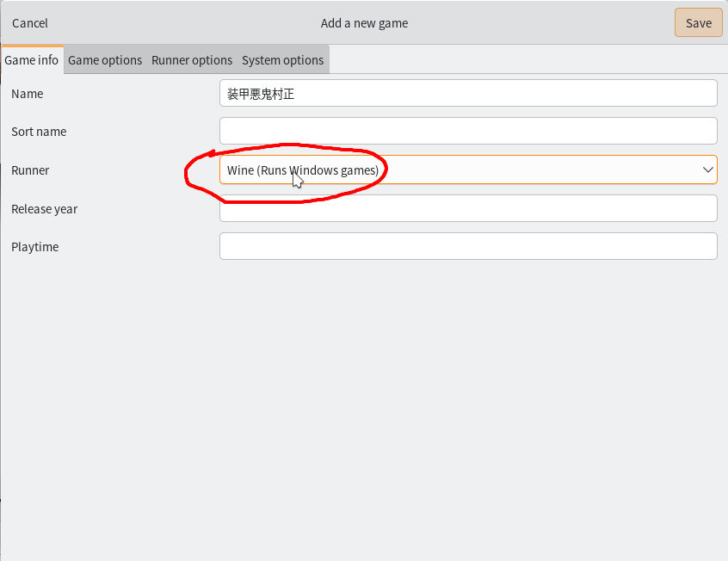
Task: Click the Playtime entry box
Action: pyautogui.click(x=468, y=247)
